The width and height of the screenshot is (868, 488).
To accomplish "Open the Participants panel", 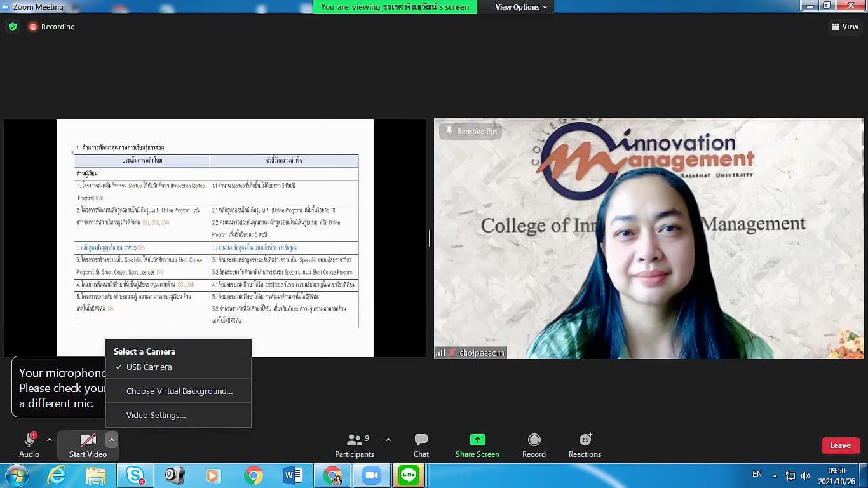I will click(354, 445).
